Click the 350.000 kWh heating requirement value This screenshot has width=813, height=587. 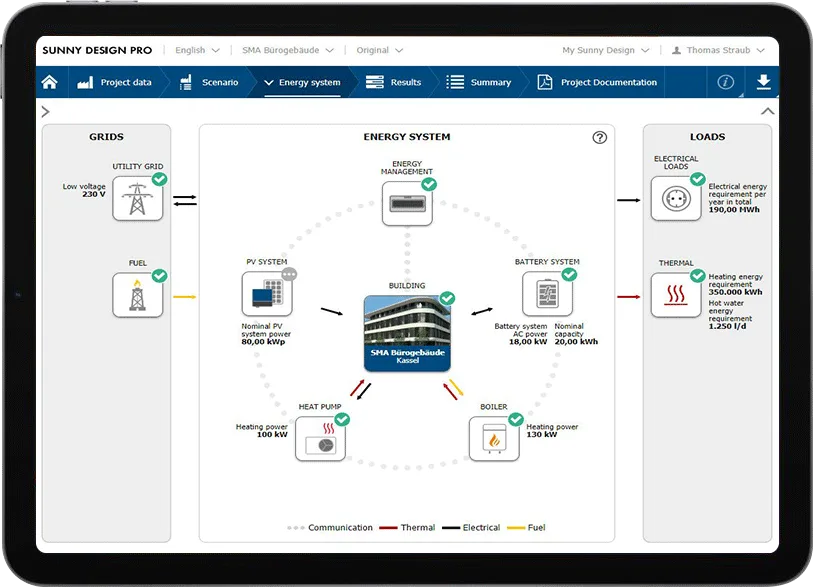(x=735, y=292)
